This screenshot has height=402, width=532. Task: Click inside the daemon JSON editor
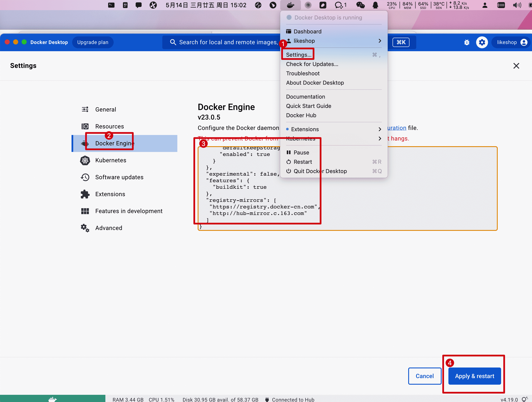(x=347, y=189)
